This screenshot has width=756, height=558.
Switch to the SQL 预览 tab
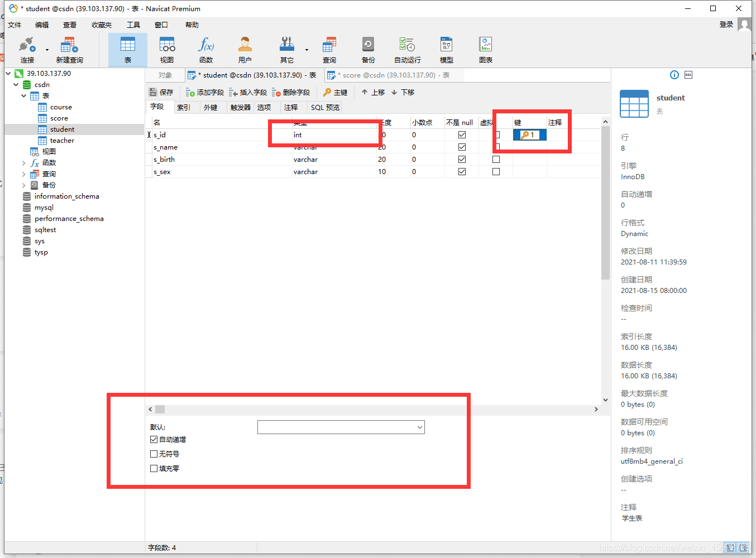[x=325, y=108]
